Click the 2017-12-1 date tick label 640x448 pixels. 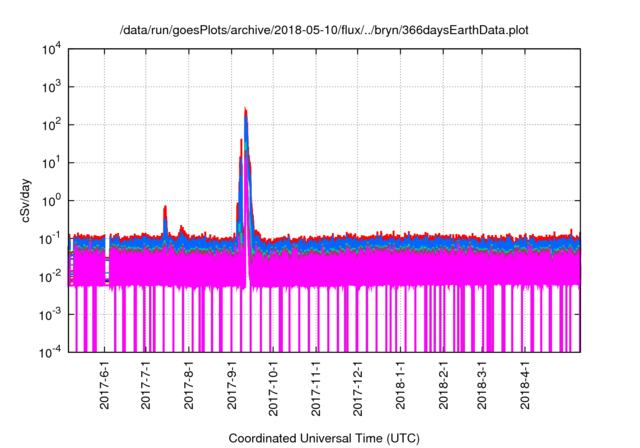coord(358,388)
